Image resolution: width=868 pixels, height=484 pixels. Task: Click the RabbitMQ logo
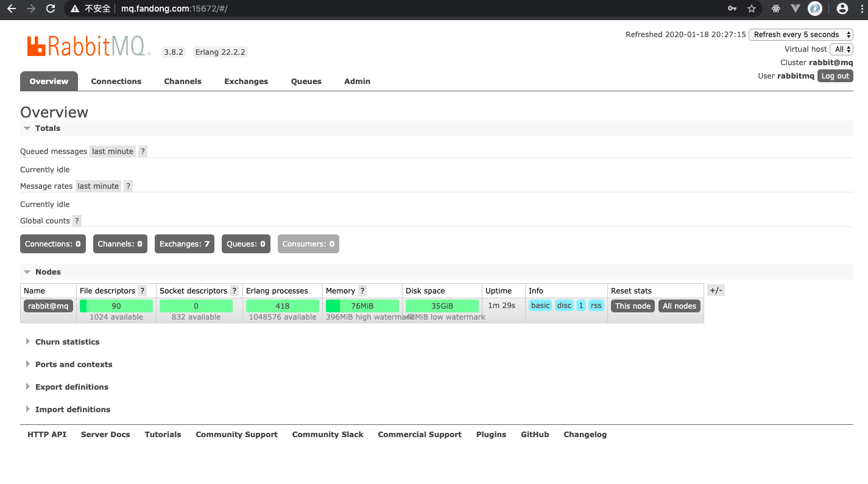(x=89, y=46)
